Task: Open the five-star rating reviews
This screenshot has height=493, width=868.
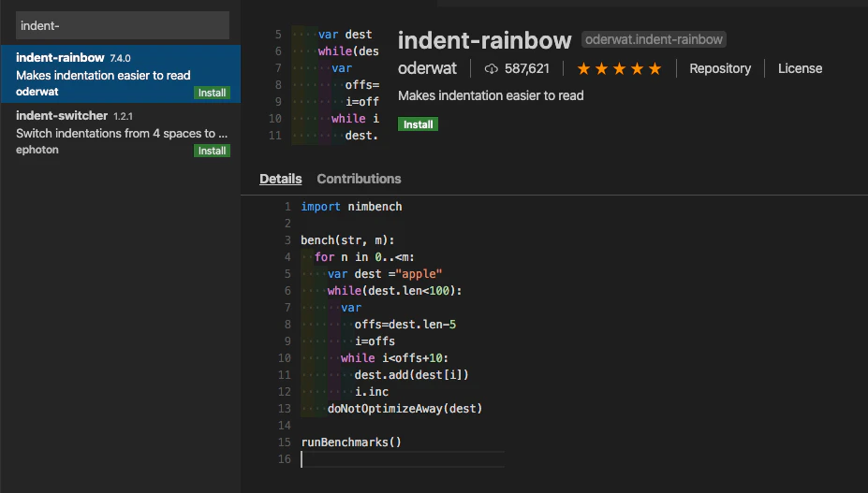Action: pos(619,68)
